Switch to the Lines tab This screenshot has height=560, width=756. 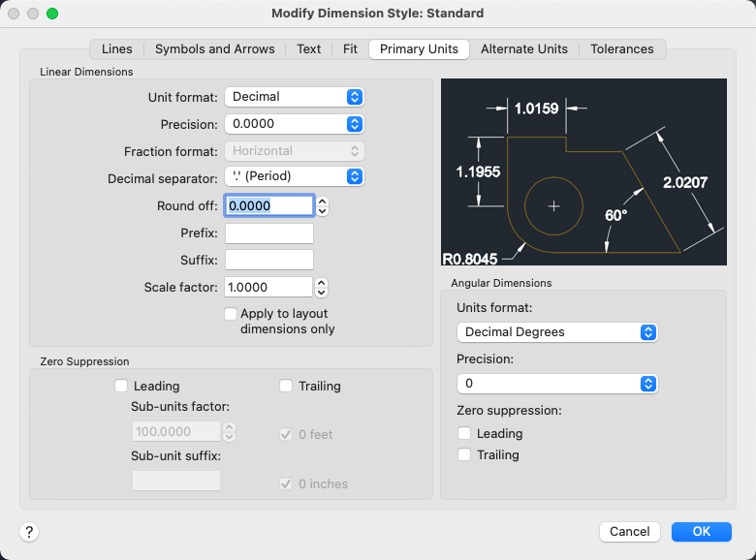(117, 49)
